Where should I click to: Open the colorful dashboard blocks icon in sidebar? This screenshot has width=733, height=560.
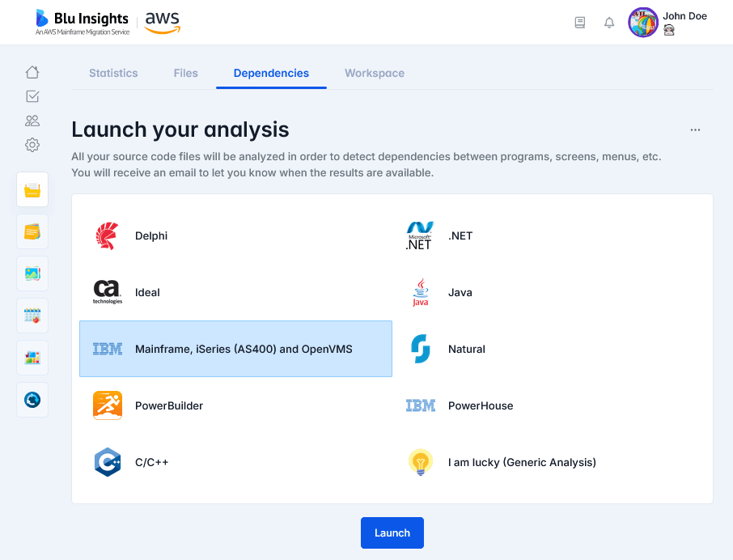click(x=32, y=358)
